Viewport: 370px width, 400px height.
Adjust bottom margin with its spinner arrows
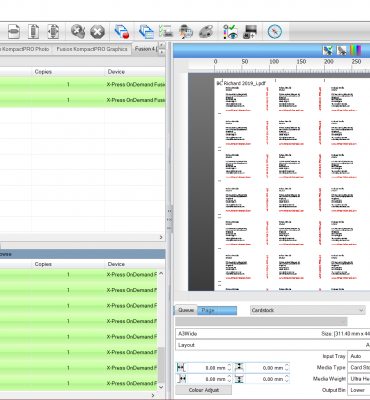tap(287, 379)
